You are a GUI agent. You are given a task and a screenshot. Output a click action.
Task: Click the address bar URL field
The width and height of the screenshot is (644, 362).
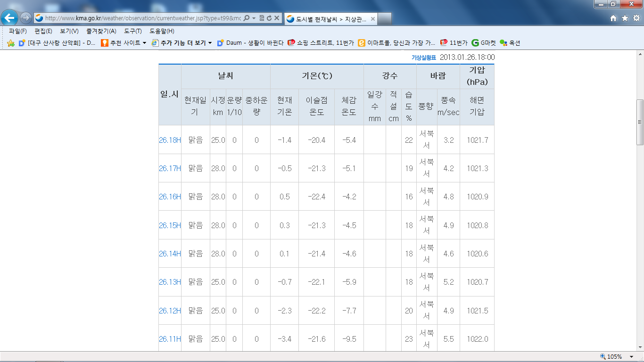pos(143,18)
